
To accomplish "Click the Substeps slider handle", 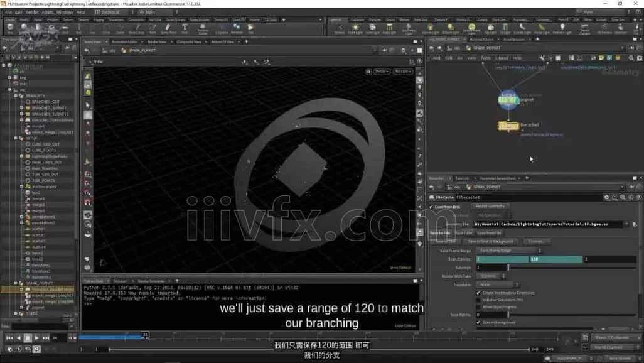I will click(508, 268).
